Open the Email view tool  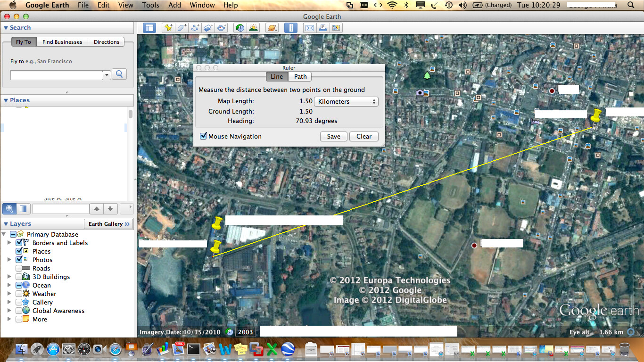point(309,27)
